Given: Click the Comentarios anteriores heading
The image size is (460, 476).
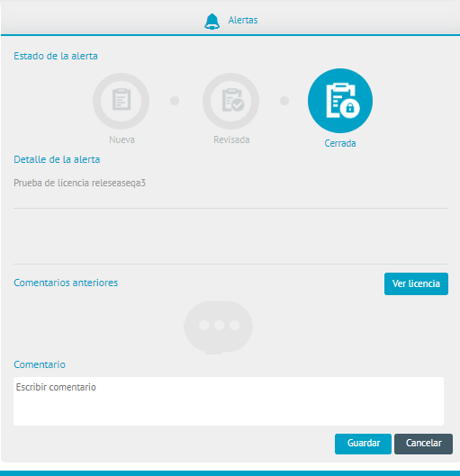Looking at the screenshot, I should (x=66, y=283).
